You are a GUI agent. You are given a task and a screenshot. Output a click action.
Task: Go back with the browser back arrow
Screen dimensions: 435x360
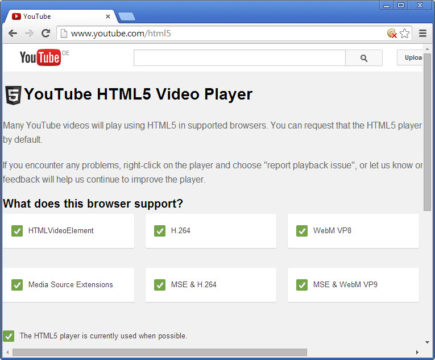click(x=13, y=33)
